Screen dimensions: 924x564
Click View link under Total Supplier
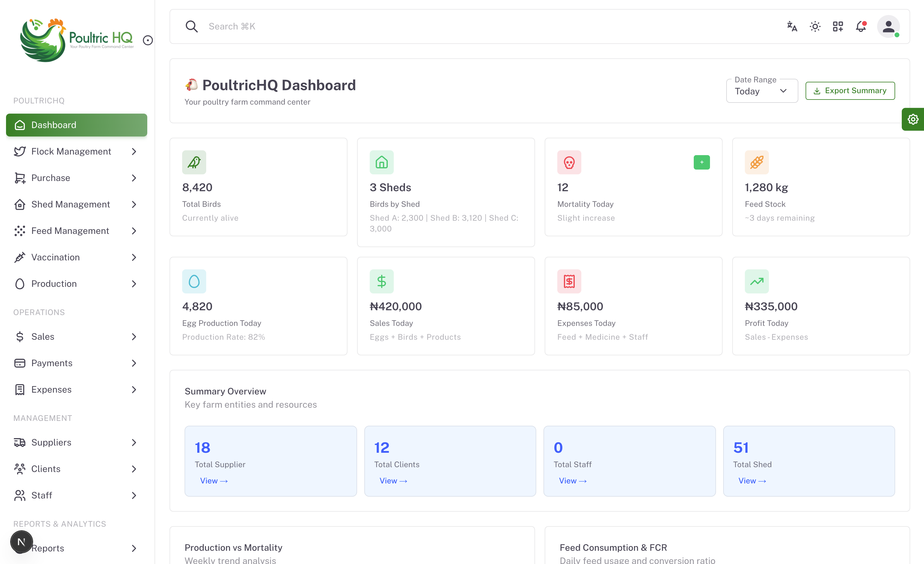[214, 480]
